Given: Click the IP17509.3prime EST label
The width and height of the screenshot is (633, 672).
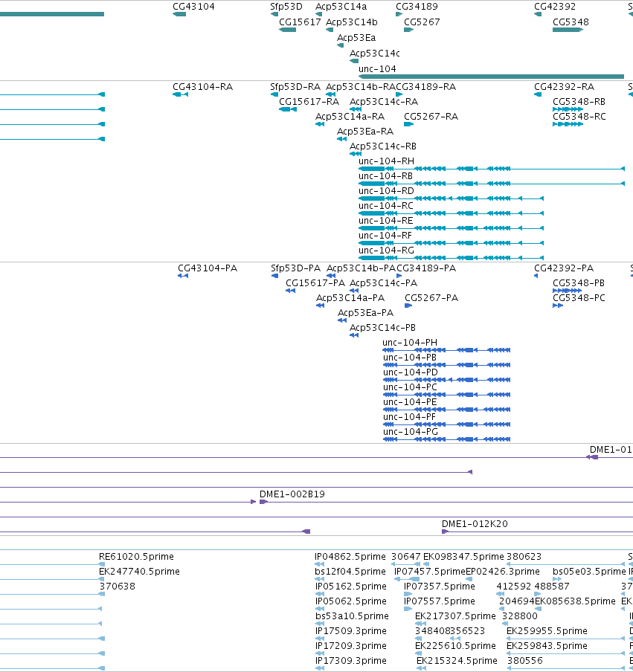Looking at the screenshot, I should (x=351, y=631).
